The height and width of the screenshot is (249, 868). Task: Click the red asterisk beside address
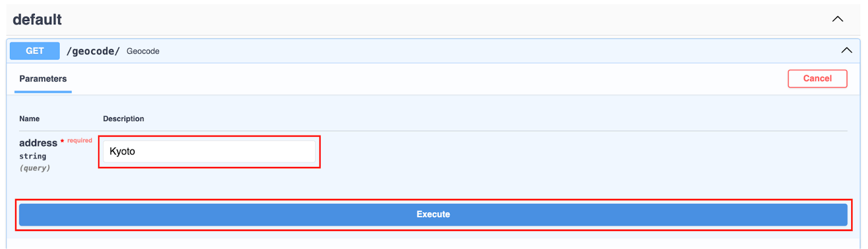62,142
